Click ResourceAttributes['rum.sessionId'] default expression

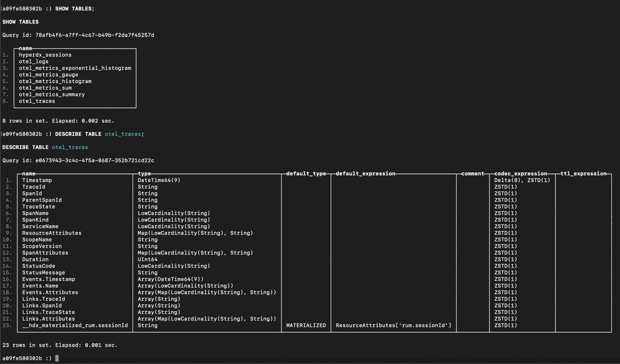coord(393,325)
